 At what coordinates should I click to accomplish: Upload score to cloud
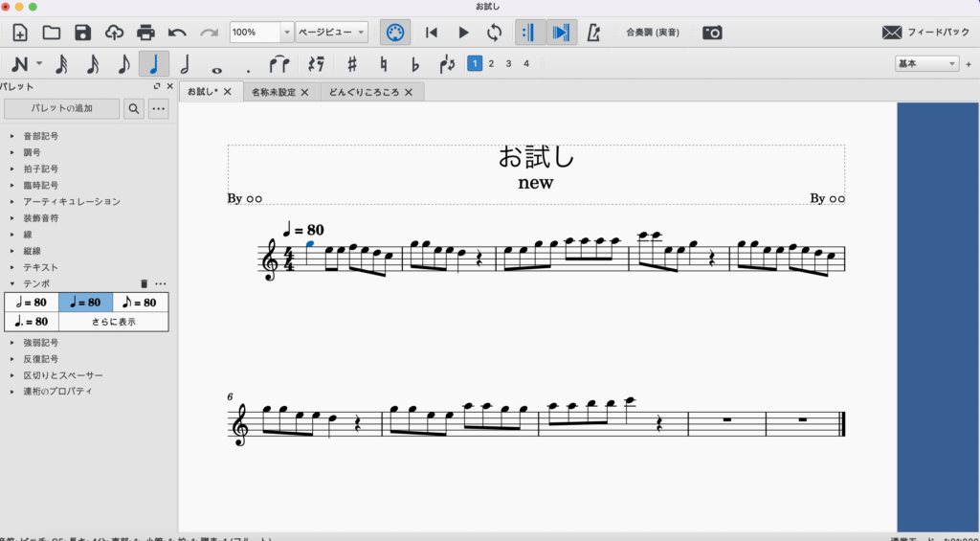(x=114, y=32)
